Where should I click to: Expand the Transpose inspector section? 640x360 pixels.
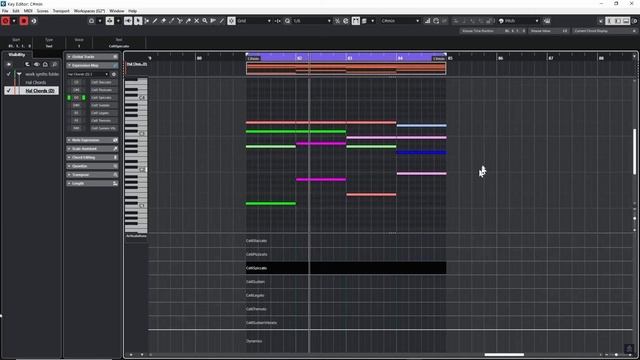pos(92,175)
